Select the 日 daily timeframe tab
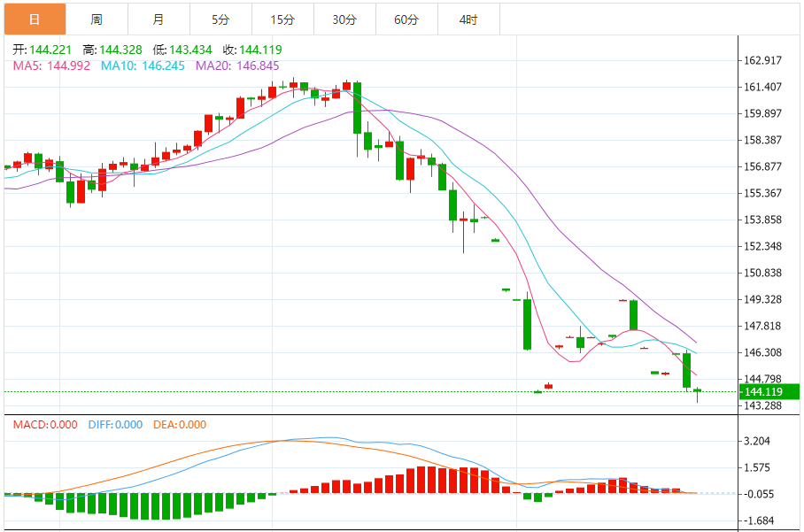This screenshot has width=804, height=532. click(x=35, y=19)
